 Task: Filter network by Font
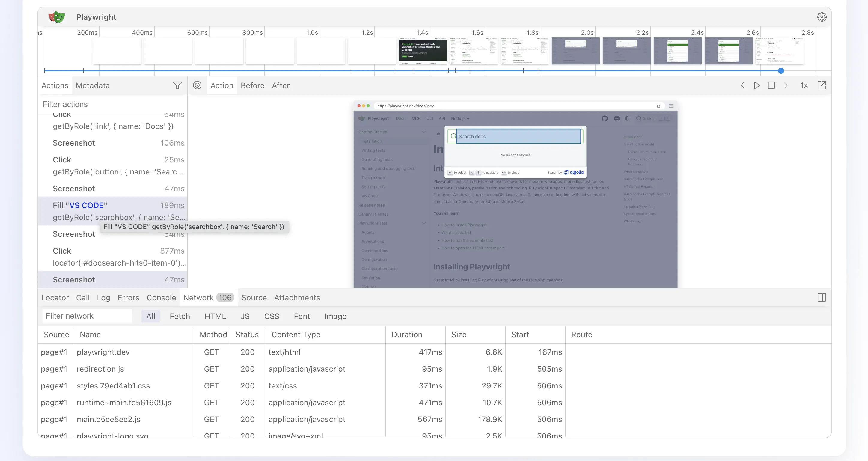tap(302, 316)
